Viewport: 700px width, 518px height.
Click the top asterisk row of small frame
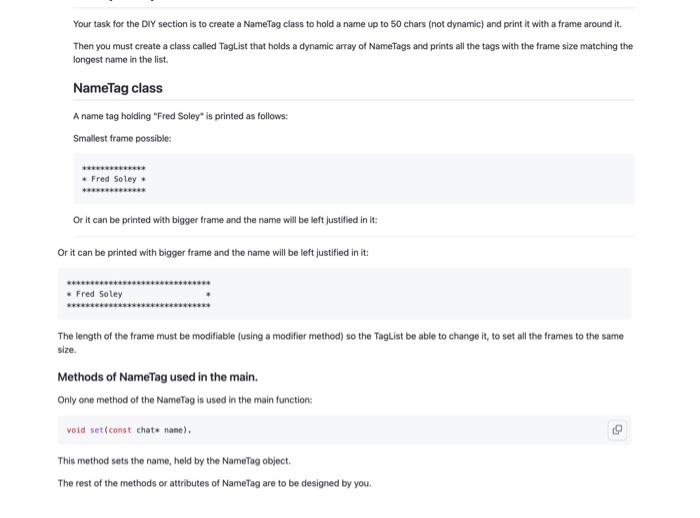(x=113, y=168)
